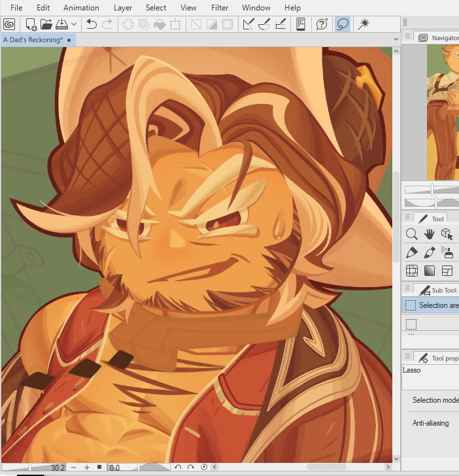This screenshot has width=459, height=476.
Task: Select the Sub Tool palette tab
Action: click(437, 290)
